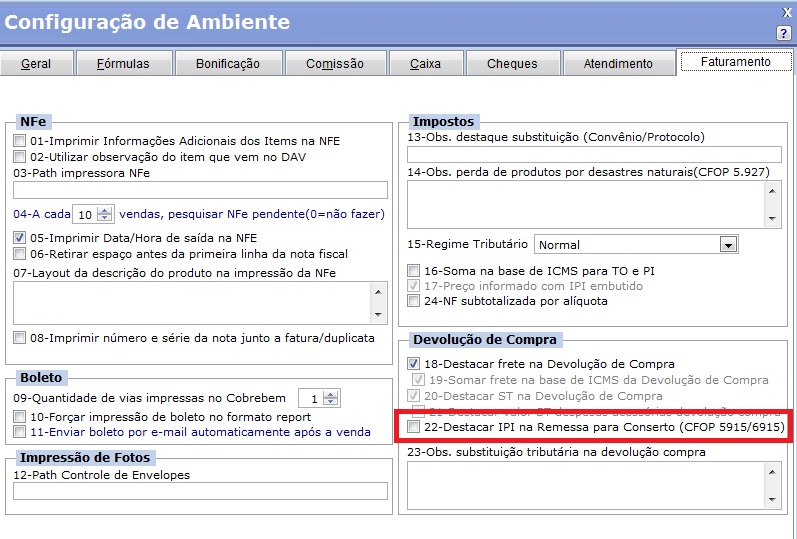Enable 24-NF subtotalizada por alíquota
797x539 pixels.
tap(414, 301)
